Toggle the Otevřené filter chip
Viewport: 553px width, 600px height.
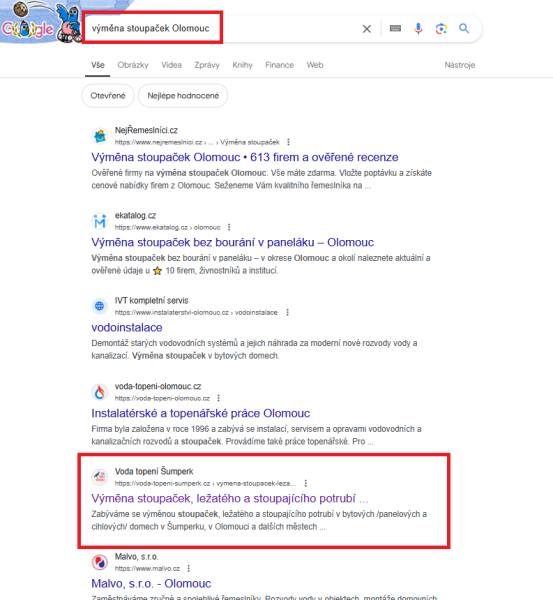point(108,96)
